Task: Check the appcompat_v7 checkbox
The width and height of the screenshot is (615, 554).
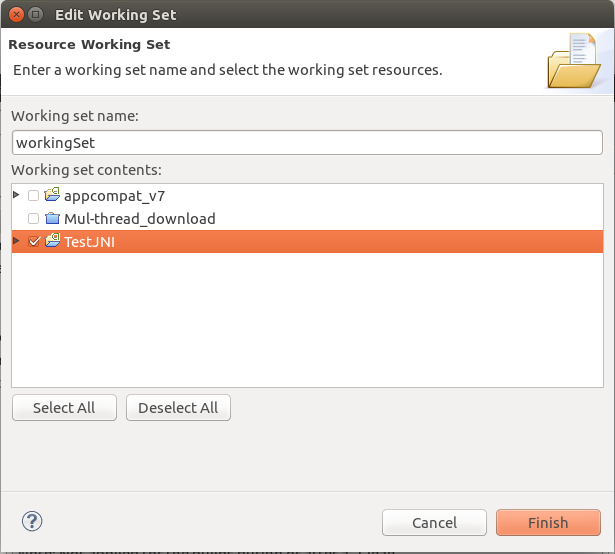Action: (33, 195)
